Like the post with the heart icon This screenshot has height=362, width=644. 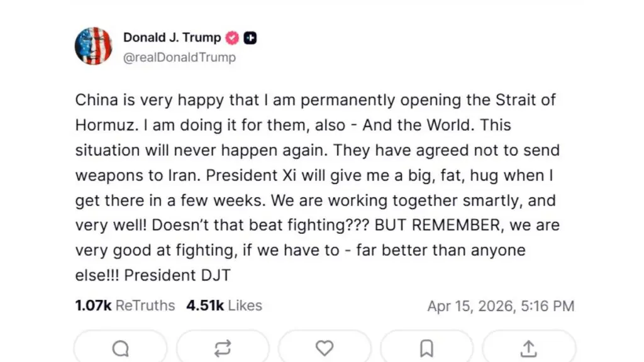(x=325, y=348)
